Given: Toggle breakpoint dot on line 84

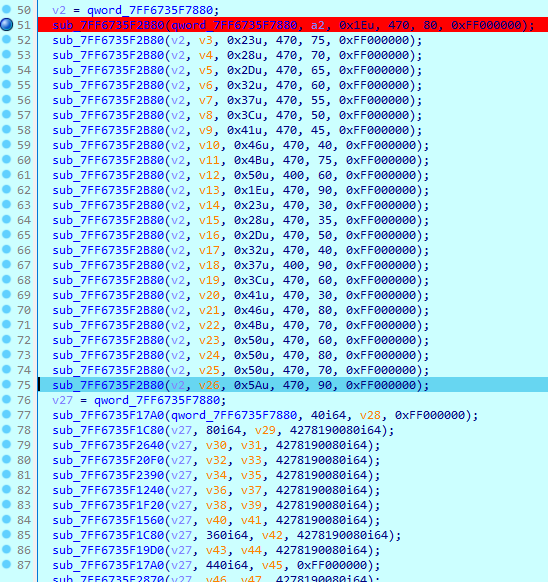Looking at the screenshot, I should pos(6,519).
